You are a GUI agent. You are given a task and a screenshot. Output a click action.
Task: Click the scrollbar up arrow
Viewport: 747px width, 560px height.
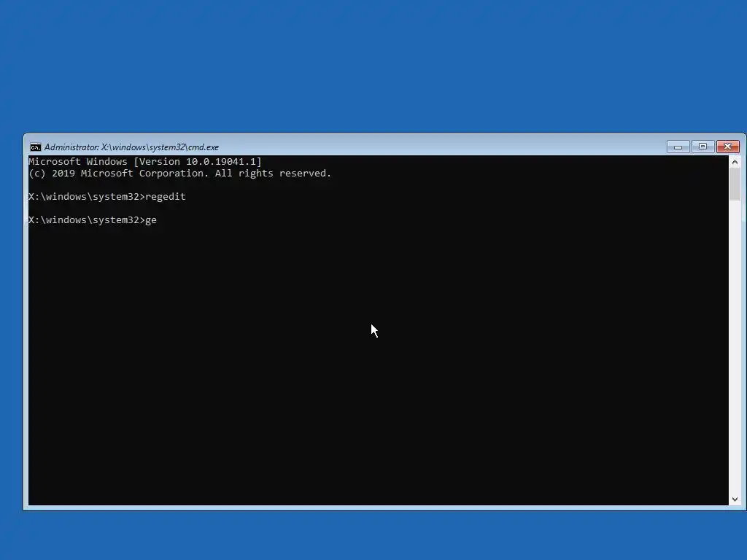point(735,162)
